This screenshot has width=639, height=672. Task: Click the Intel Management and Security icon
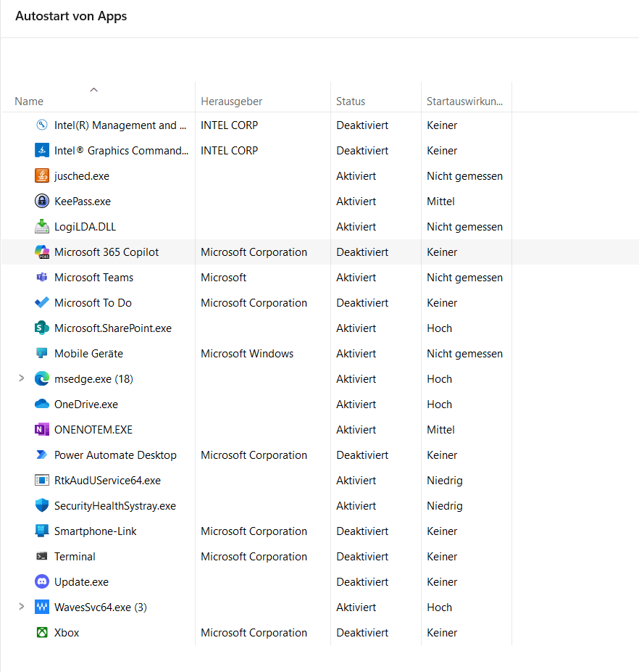pyautogui.click(x=41, y=125)
